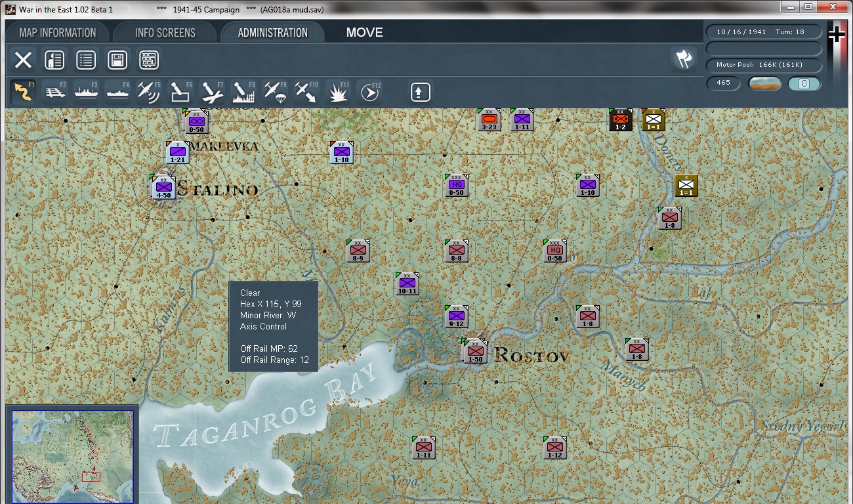Select the purple 1-11 unit counter
The width and height of the screenshot is (853, 504).
522,119
